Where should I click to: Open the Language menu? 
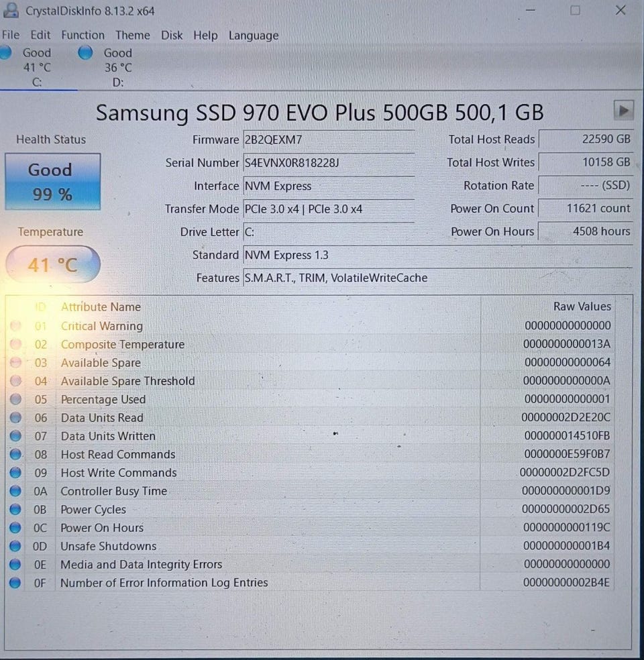(254, 36)
